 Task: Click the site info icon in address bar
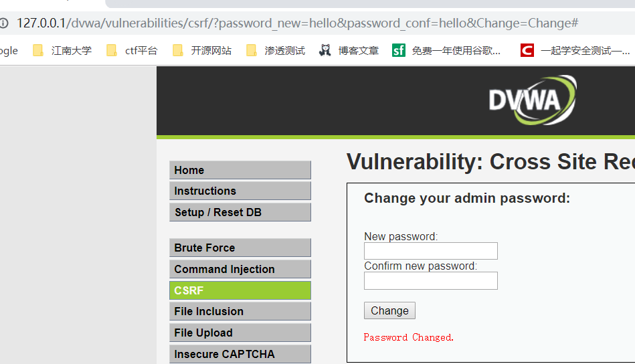click(x=4, y=23)
